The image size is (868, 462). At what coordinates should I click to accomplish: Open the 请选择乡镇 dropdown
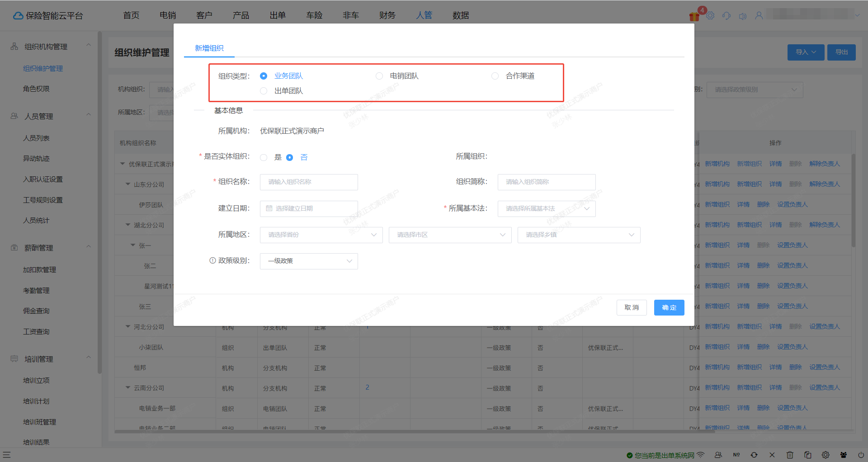(579, 235)
